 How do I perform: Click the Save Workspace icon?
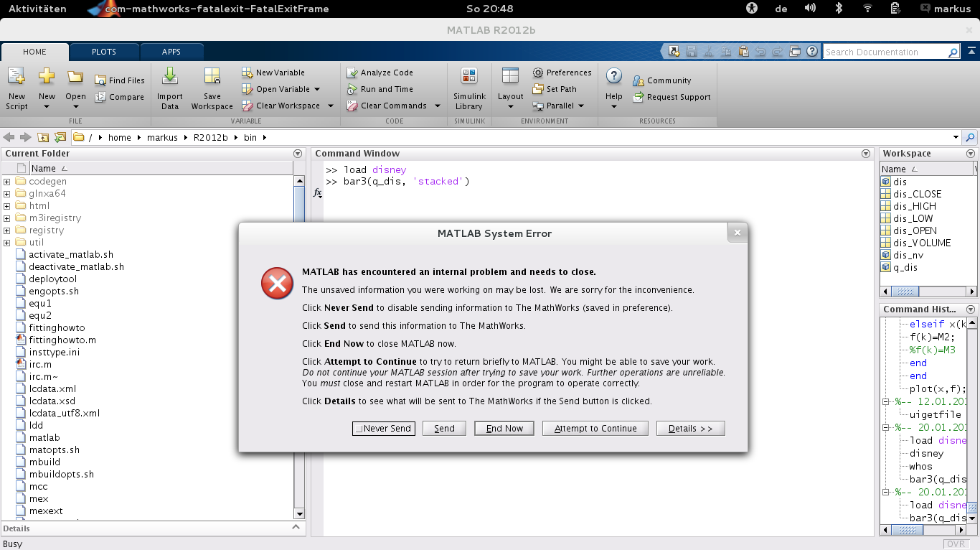(x=212, y=77)
